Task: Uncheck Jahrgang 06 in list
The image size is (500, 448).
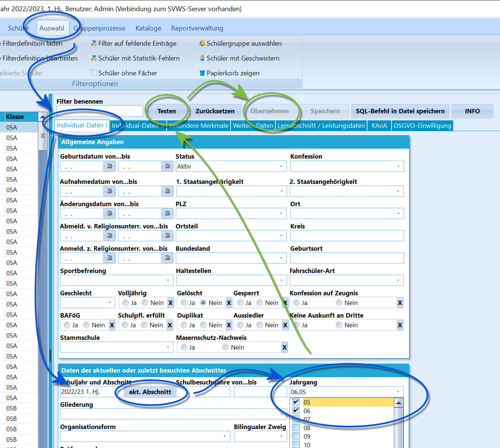Action: pos(296,410)
